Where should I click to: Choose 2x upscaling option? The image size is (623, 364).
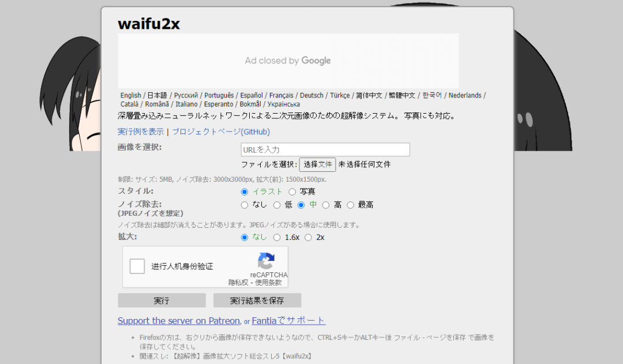[x=308, y=238]
